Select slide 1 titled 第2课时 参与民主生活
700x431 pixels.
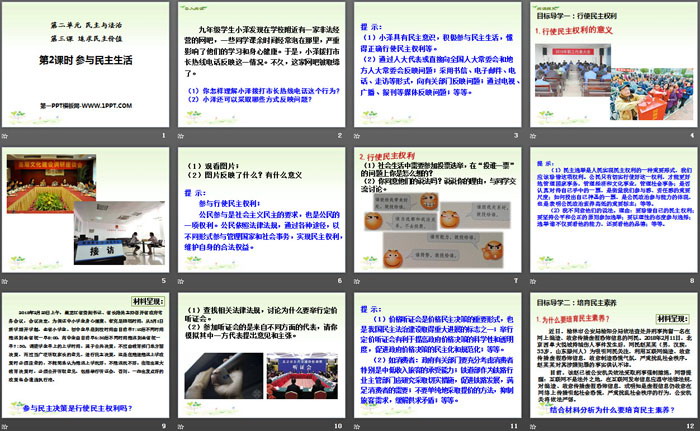click(85, 65)
